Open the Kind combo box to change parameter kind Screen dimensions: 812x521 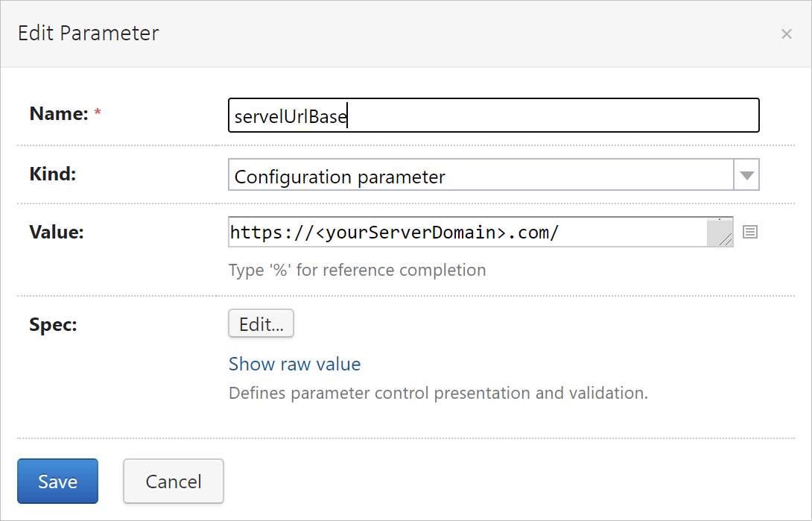coord(484,174)
